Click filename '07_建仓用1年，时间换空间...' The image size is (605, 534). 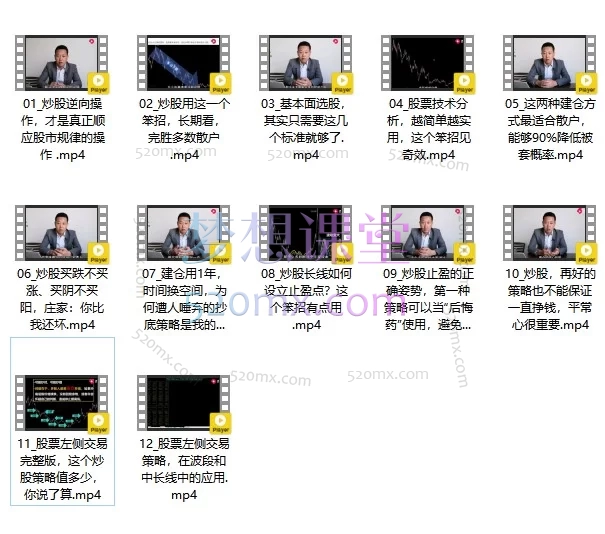184,299
